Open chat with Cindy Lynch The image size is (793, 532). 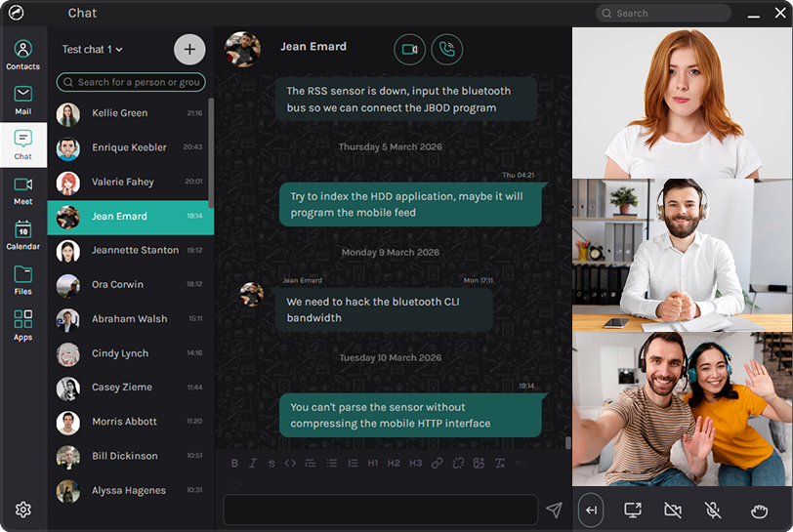click(x=131, y=353)
